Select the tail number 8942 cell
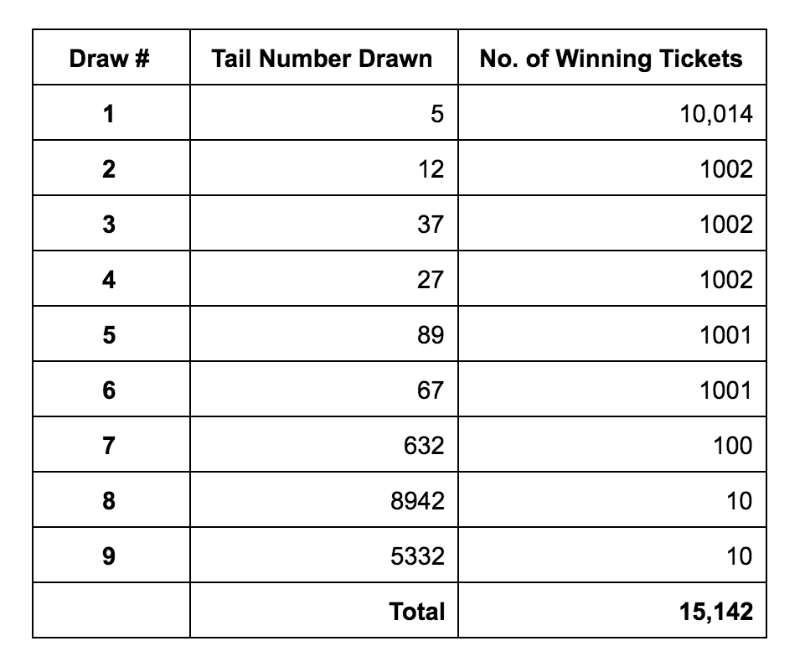Image resolution: width=805 pixels, height=672 pixels. pos(417,501)
